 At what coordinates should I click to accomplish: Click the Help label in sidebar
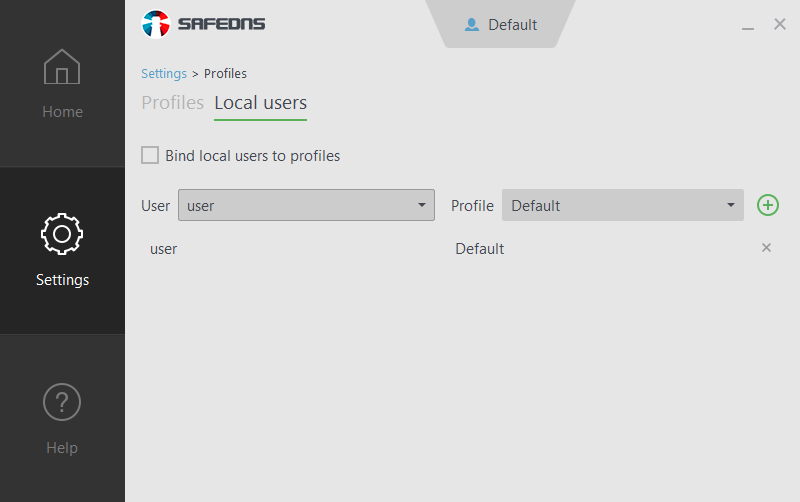62,448
